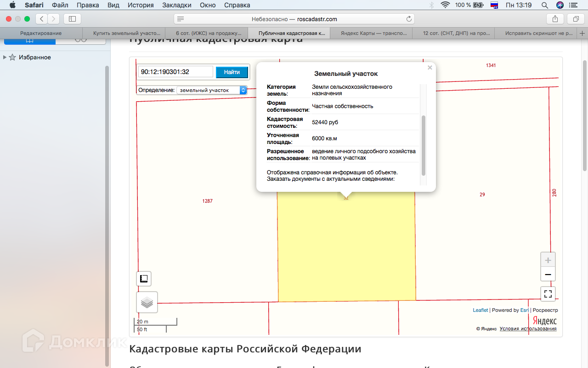Click the star icon beside Избранное
The image size is (588, 368).
[x=12, y=57]
